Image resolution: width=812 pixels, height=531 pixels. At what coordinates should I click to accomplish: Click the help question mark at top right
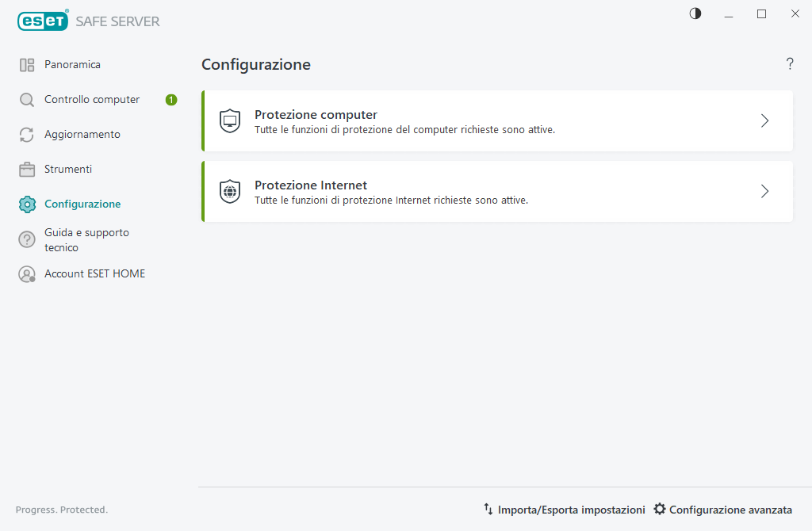coord(790,64)
